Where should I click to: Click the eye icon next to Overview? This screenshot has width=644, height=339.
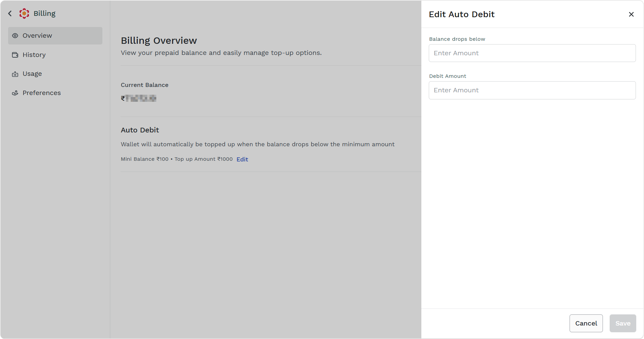point(15,36)
